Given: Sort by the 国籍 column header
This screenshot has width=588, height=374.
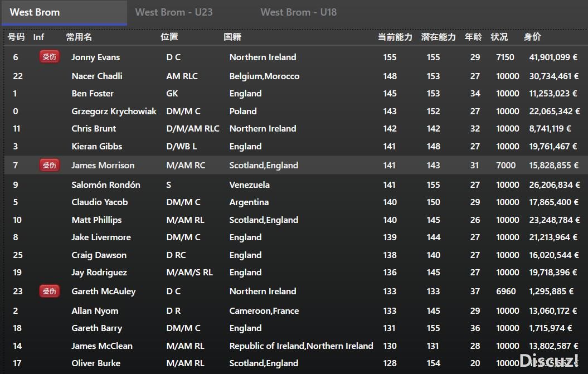Looking at the screenshot, I should pos(232,37).
